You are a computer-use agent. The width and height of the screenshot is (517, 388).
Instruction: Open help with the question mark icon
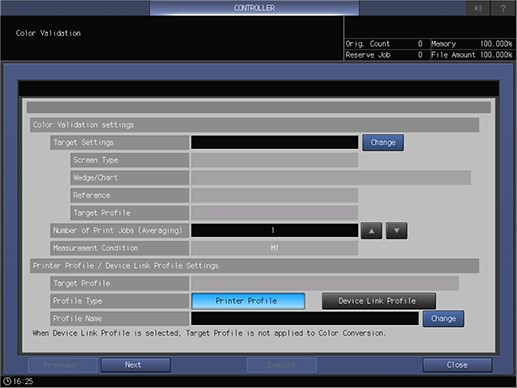[x=503, y=8]
